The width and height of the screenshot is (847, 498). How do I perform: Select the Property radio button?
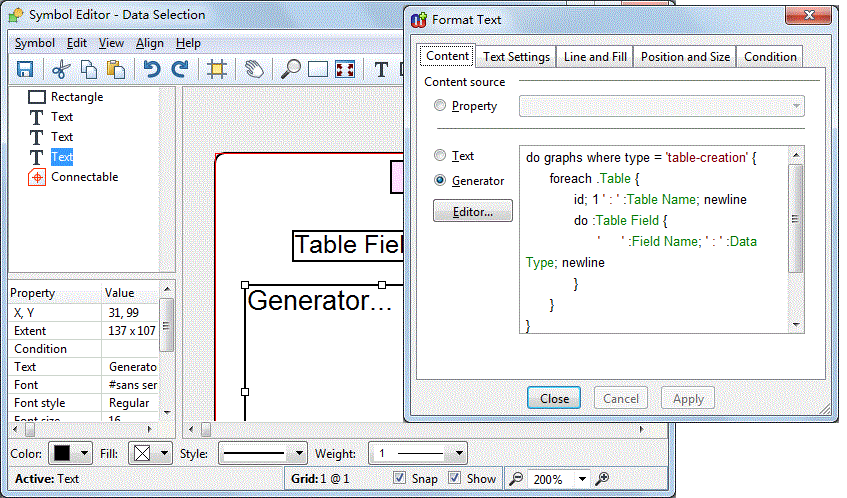pos(441,106)
